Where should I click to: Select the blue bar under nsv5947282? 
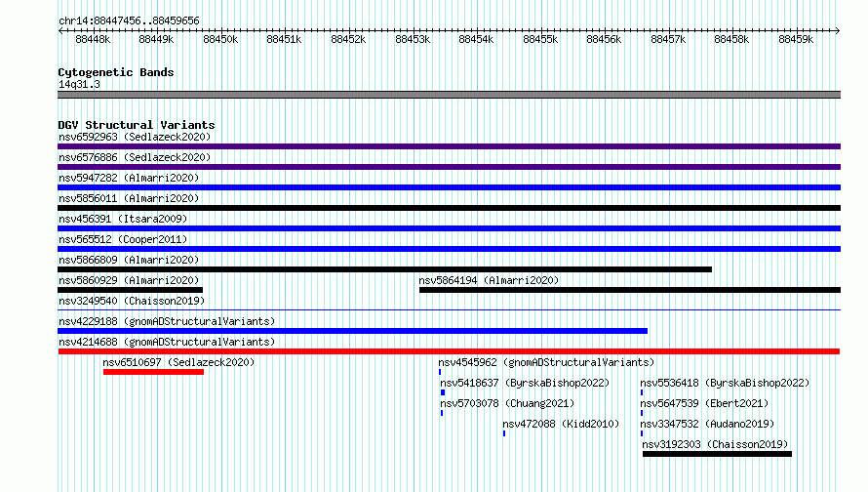coord(449,187)
